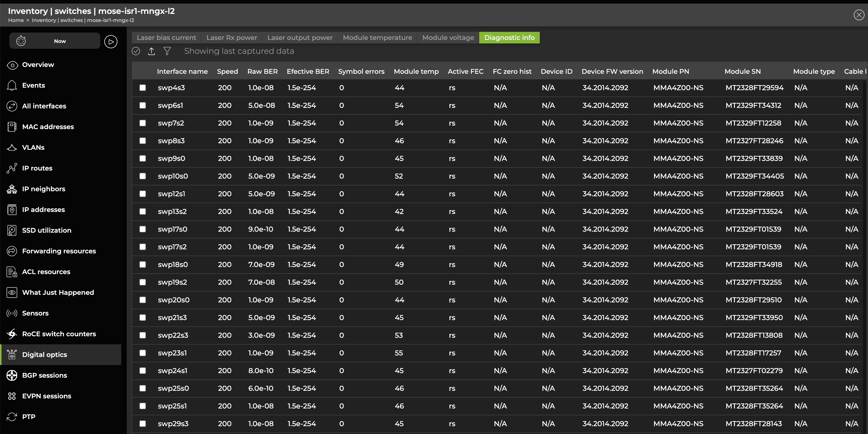Screen dimensions: 868x434
Task: Sort by Raw BER column header
Action: click(262, 71)
